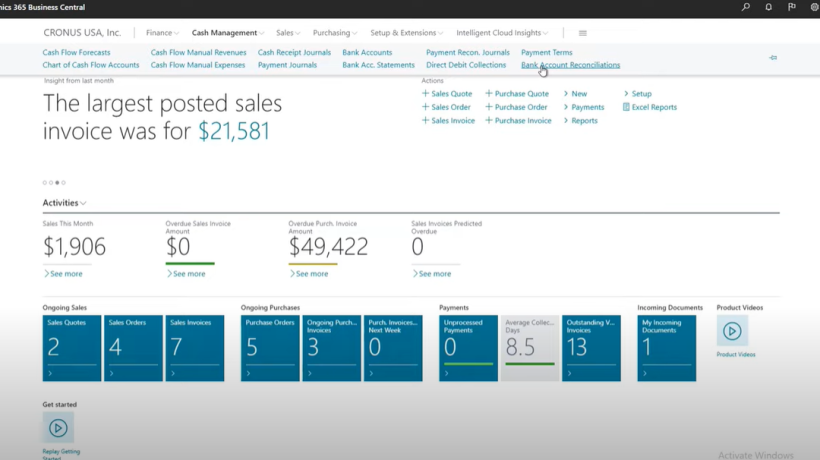Expand the Finance menu dropdown
Image resolution: width=820 pixels, height=460 pixels.
pyautogui.click(x=163, y=33)
